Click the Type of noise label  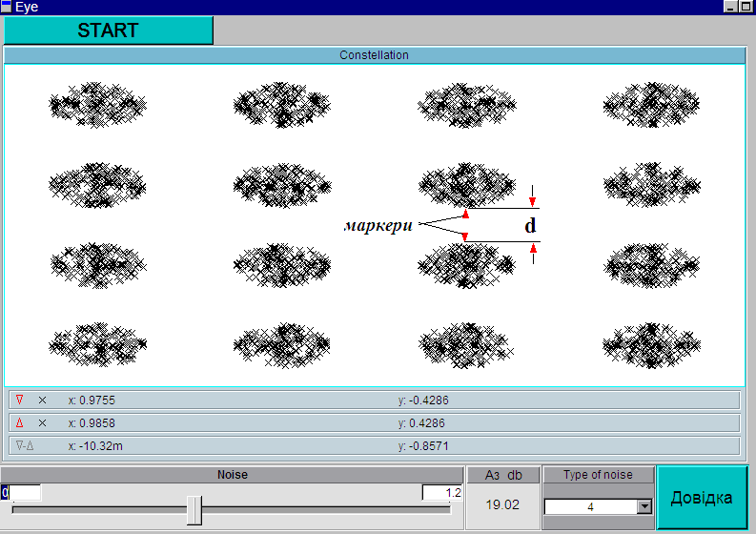tap(598, 475)
